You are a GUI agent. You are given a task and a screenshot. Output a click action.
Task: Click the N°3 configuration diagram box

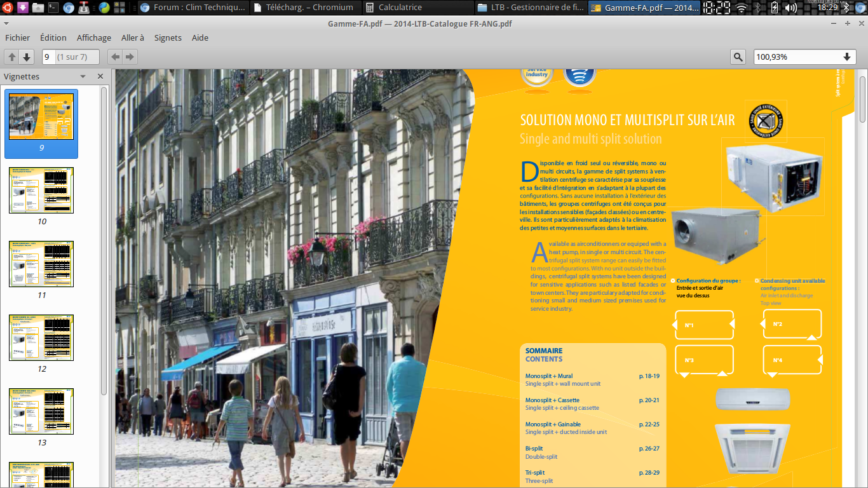(x=704, y=360)
